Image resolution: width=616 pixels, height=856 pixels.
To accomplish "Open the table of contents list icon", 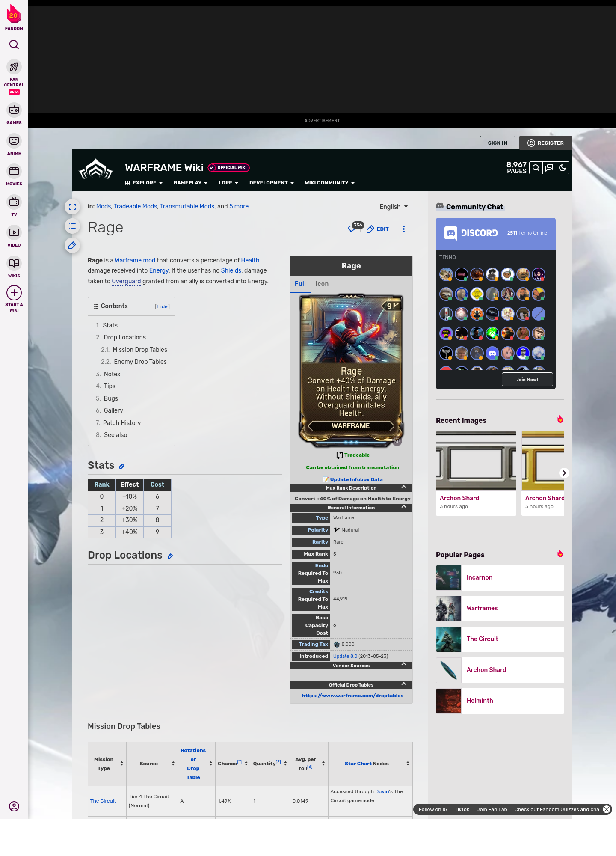I will 72,226.
